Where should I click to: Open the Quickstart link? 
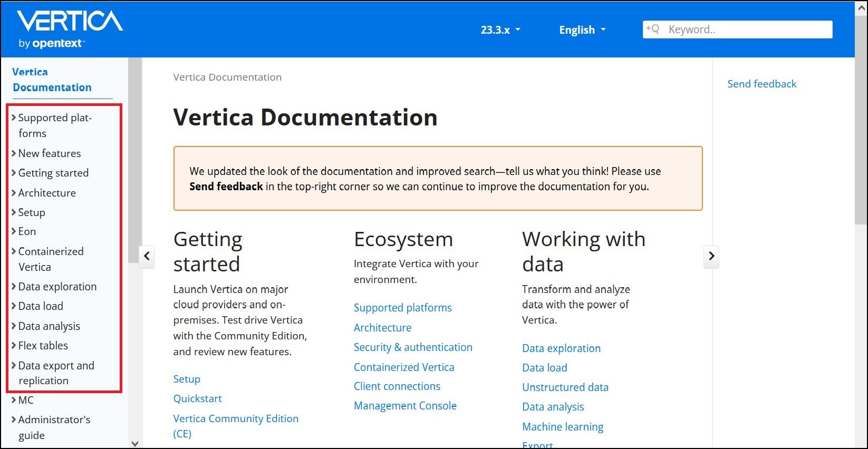click(198, 398)
